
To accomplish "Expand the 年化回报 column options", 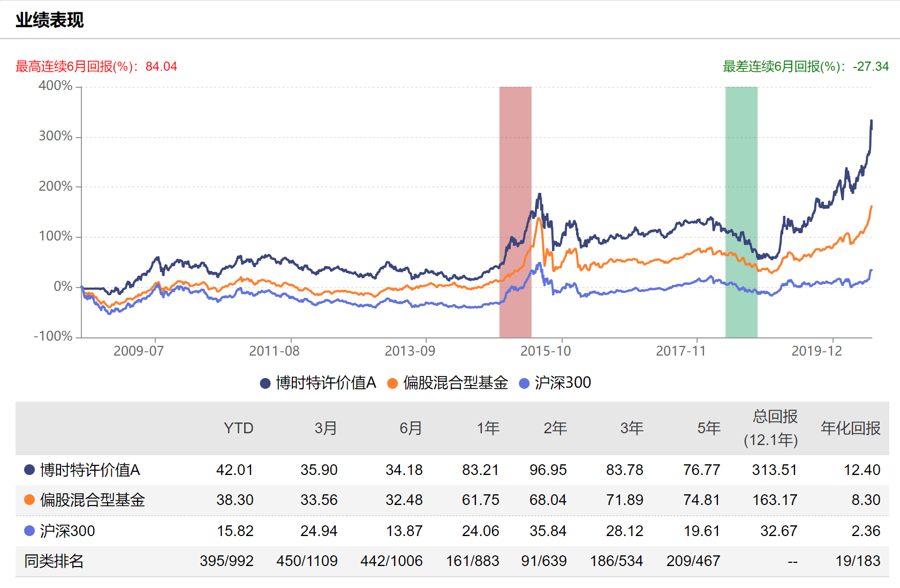I will (x=850, y=428).
